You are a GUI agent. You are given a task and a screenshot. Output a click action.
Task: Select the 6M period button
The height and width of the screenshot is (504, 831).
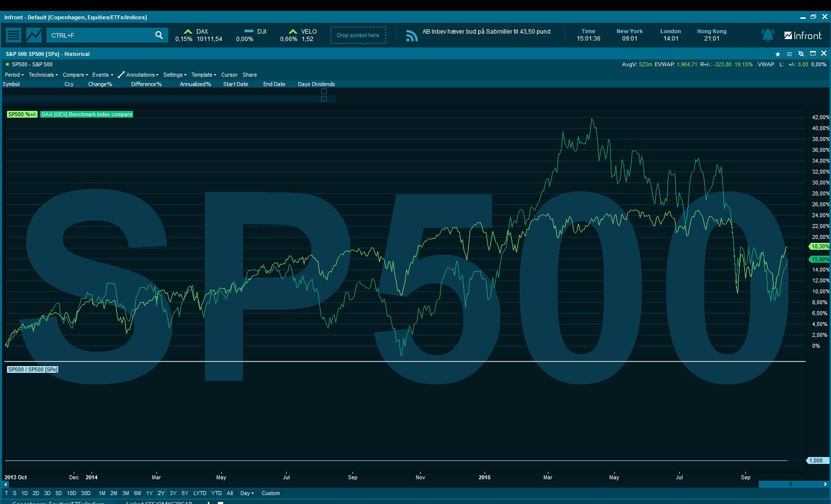click(137, 493)
